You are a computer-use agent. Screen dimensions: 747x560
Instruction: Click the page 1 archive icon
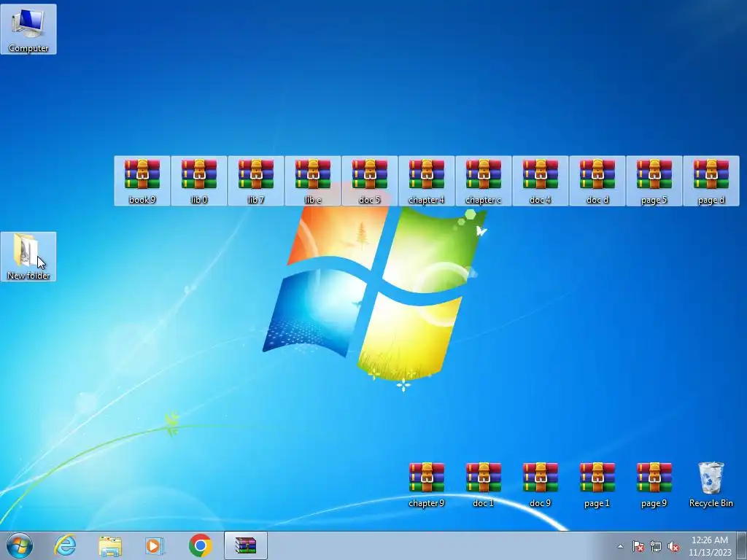click(597, 484)
